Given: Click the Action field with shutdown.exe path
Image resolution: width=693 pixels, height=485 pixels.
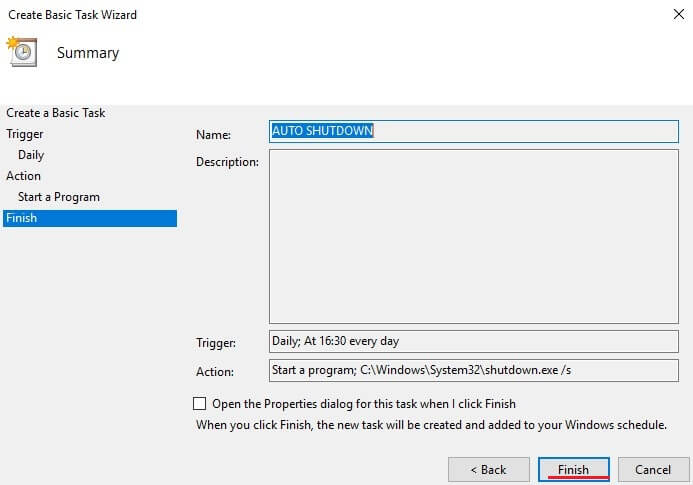Looking at the screenshot, I should click(x=473, y=370).
